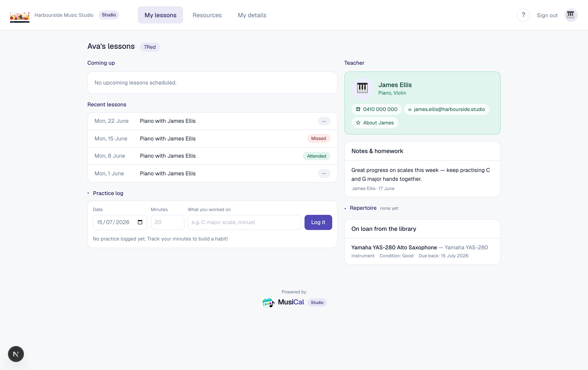
Task: Select the Mon, 8 June lesson date
Action: click(110, 156)
